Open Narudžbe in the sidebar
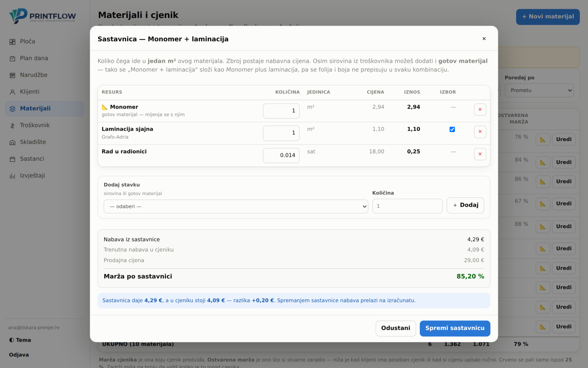The width and height of the screenshot is (588, 368). click(x=44, y=75)
